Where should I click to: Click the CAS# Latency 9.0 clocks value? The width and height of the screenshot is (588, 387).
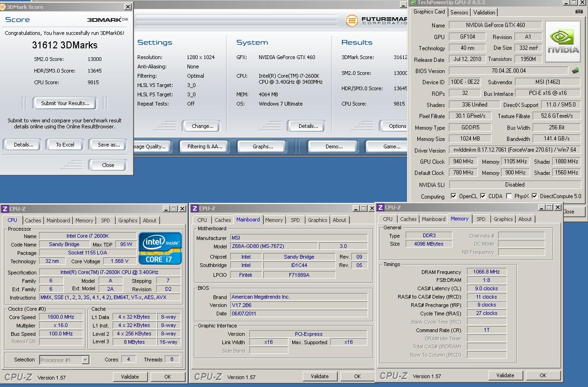(x=487, y=288)
